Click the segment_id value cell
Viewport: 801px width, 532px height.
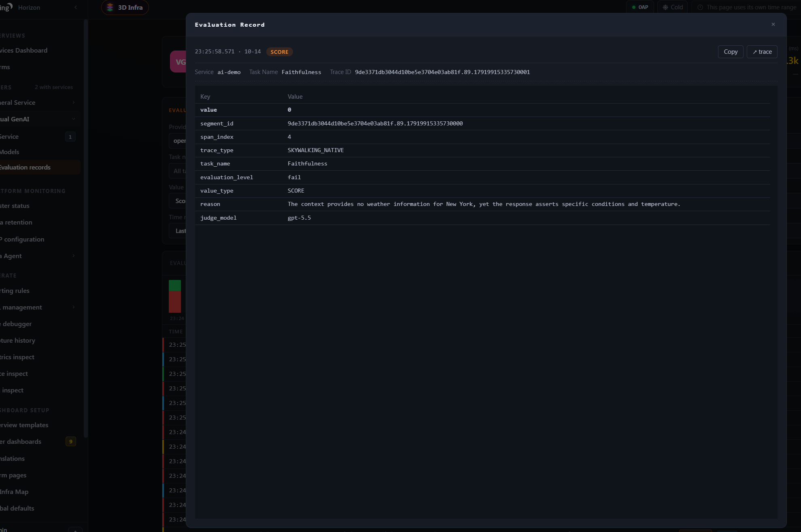(x=375, y=123)
